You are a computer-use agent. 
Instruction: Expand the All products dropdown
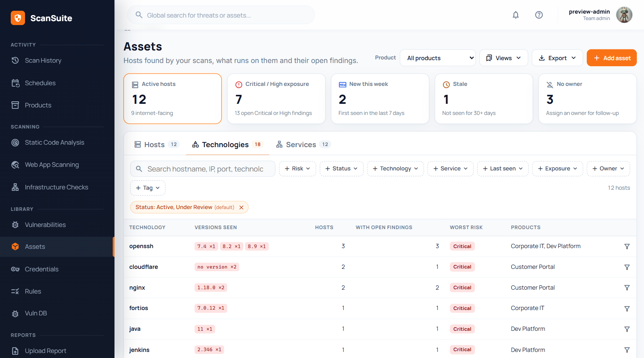tap(438, 58)
